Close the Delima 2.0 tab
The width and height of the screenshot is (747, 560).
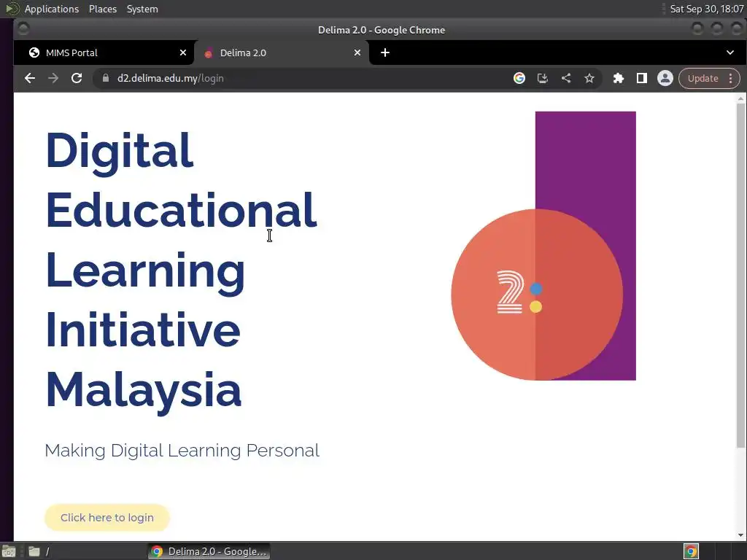357,52
